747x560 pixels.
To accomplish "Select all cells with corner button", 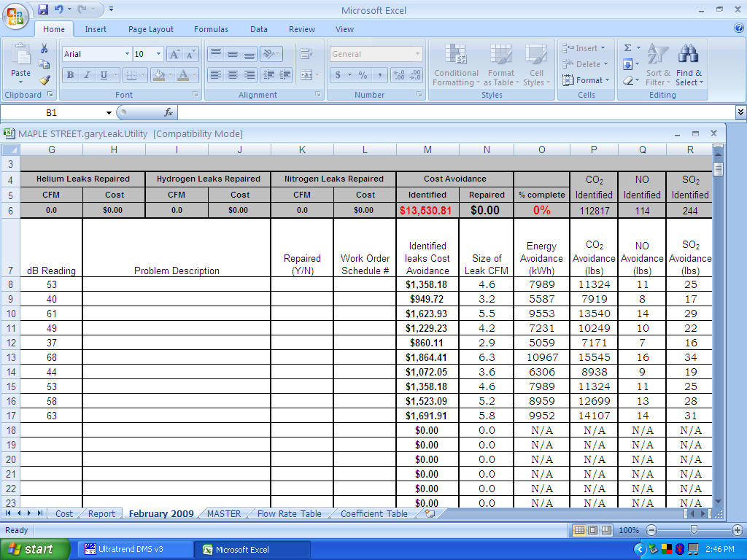I will (x=10, y=150).
